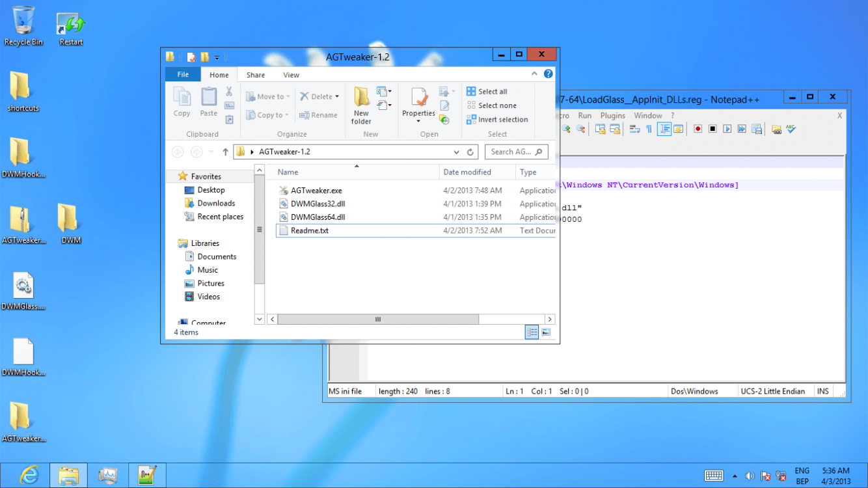This screenshot has height=488, width=868.
Task: Expand the Properties dropdown arrow
Action: coord(418,122)
